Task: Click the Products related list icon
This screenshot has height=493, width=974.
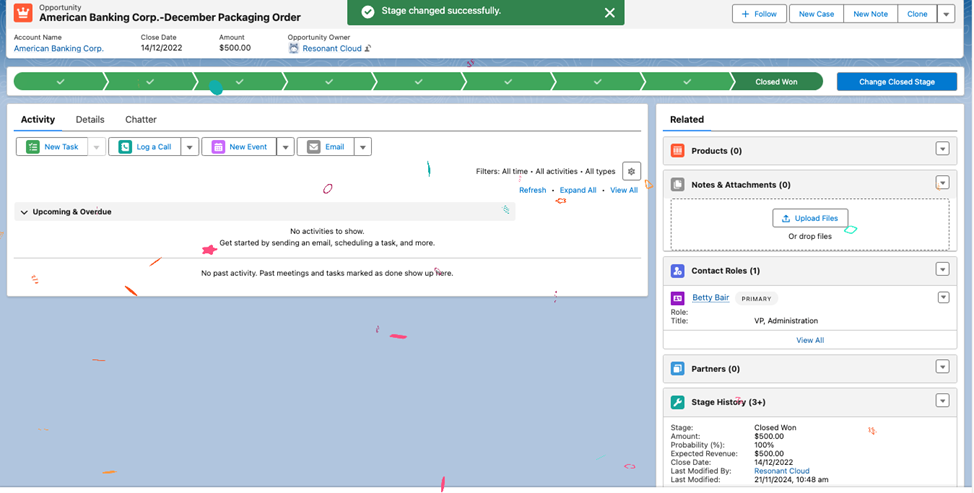Action: [x=677, y=150]
